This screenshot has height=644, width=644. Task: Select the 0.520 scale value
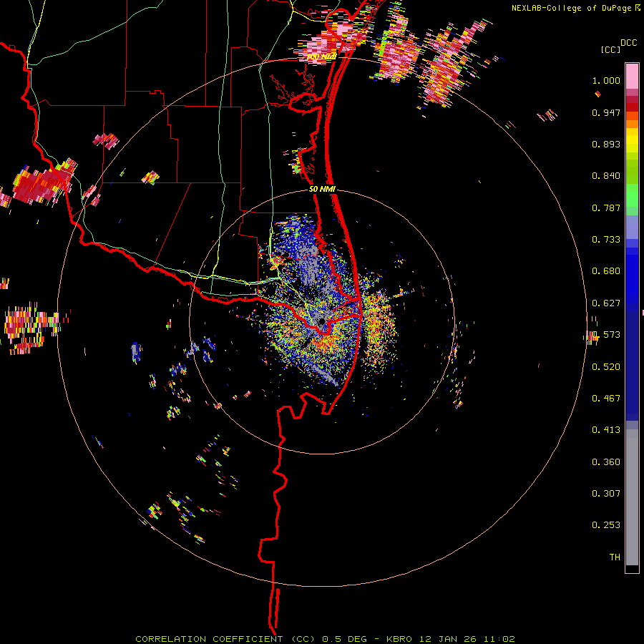pyautogui.click(x=606, y=367)
